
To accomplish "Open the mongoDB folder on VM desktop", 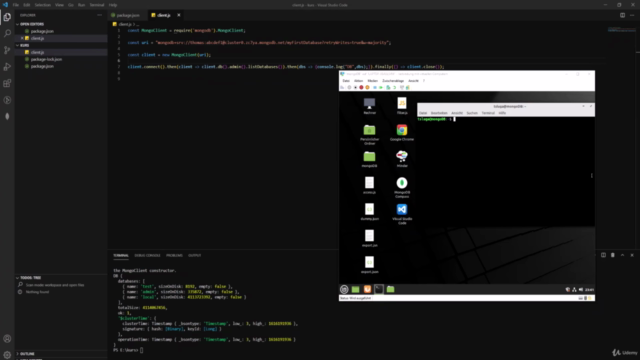I will [x=369, y=159].
